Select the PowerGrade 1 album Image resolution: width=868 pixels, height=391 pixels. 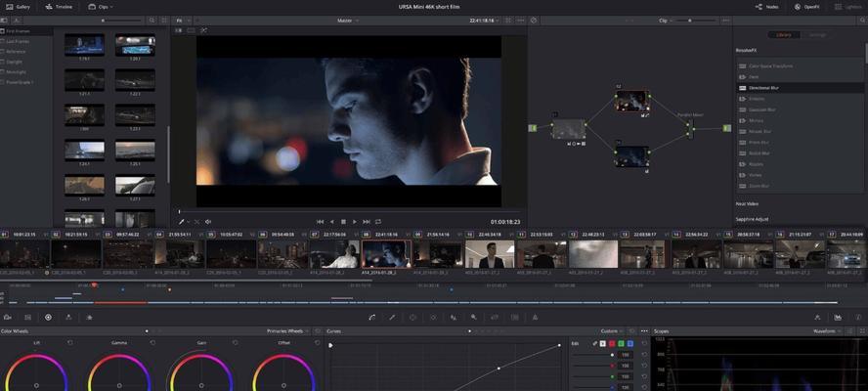tap(26, 82)
